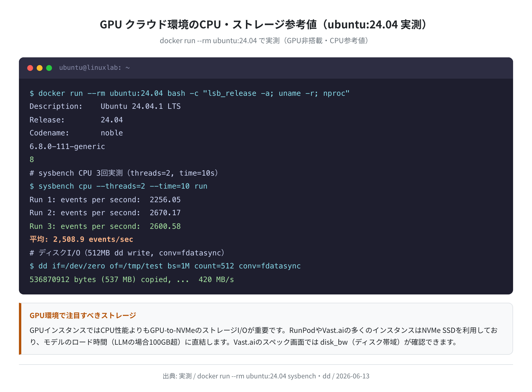Click the dd output line showing 420 MB/s

(x=132, y=280)
